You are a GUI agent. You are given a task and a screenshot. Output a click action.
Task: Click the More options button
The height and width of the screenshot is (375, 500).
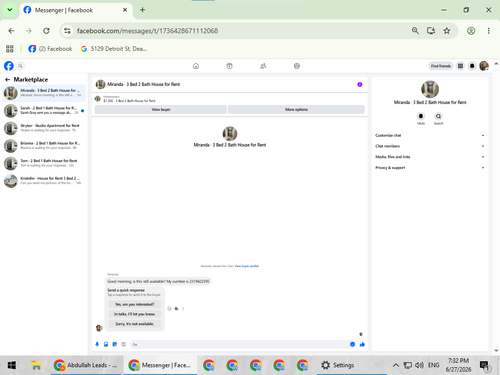coord(296,110)
